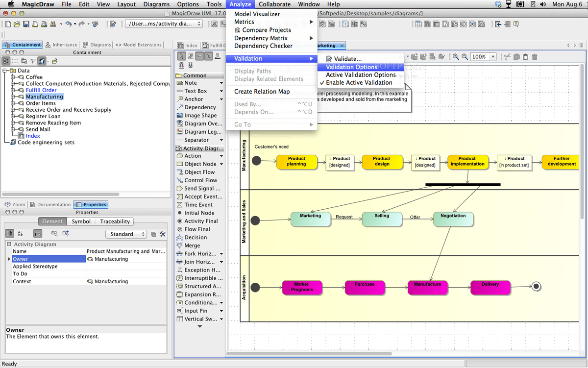Click the Zoom In magnifier icon
Viewport: 588px width, 368px height.
click(x=456, y=57)
